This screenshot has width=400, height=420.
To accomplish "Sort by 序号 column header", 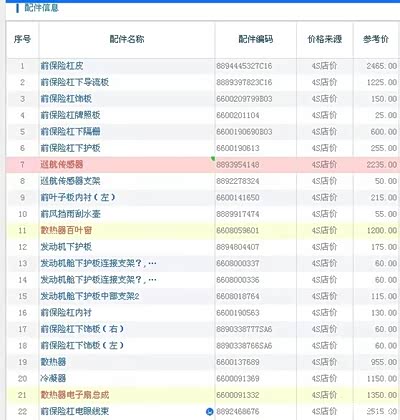I will (22, 39).
